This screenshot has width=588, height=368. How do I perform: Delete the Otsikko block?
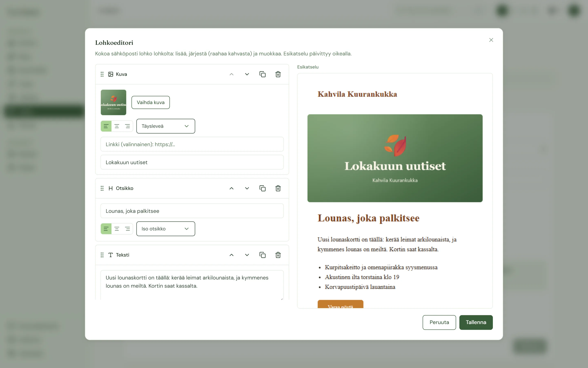pos(278,188)
